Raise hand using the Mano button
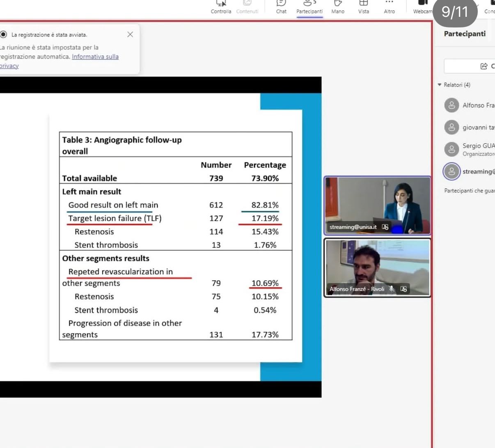The height and width of the screenshot is (448, 495). (338, 7)
